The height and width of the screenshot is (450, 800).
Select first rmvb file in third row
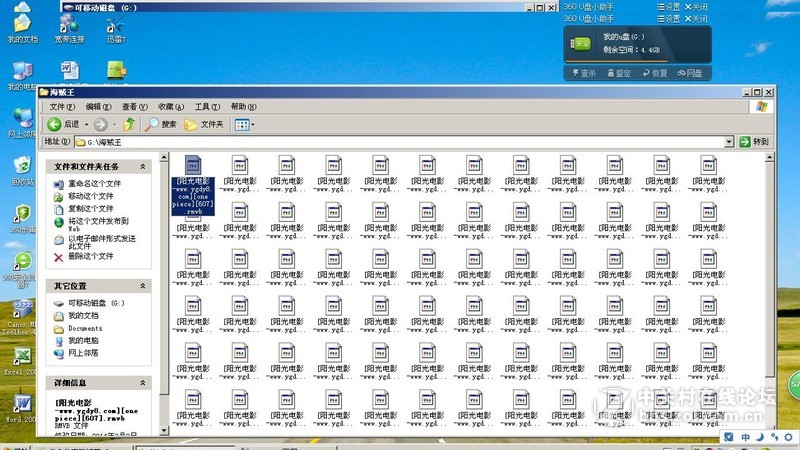[x=193, y=267]
